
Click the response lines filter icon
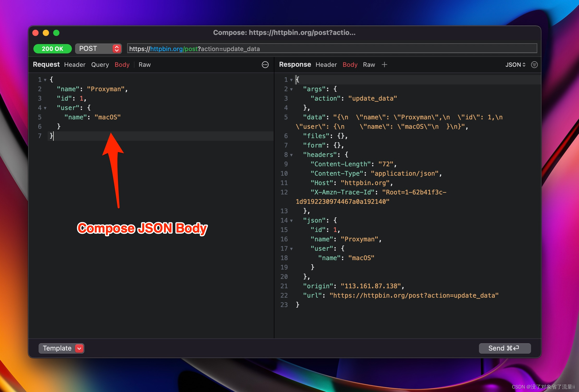(x=534, y=65)
